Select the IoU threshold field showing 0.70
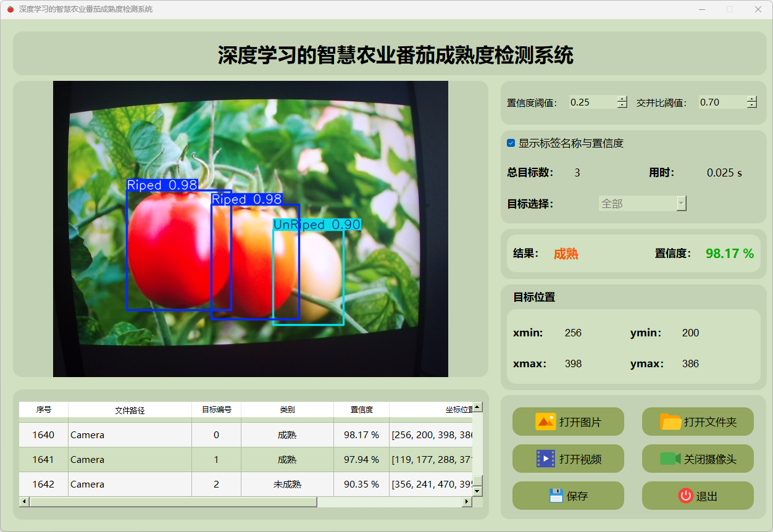This screenshot has height=532, width=773. tap(721, 102)
